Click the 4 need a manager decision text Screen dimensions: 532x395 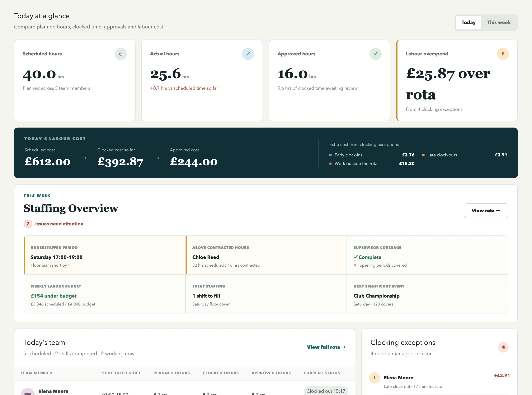point(401,354)
